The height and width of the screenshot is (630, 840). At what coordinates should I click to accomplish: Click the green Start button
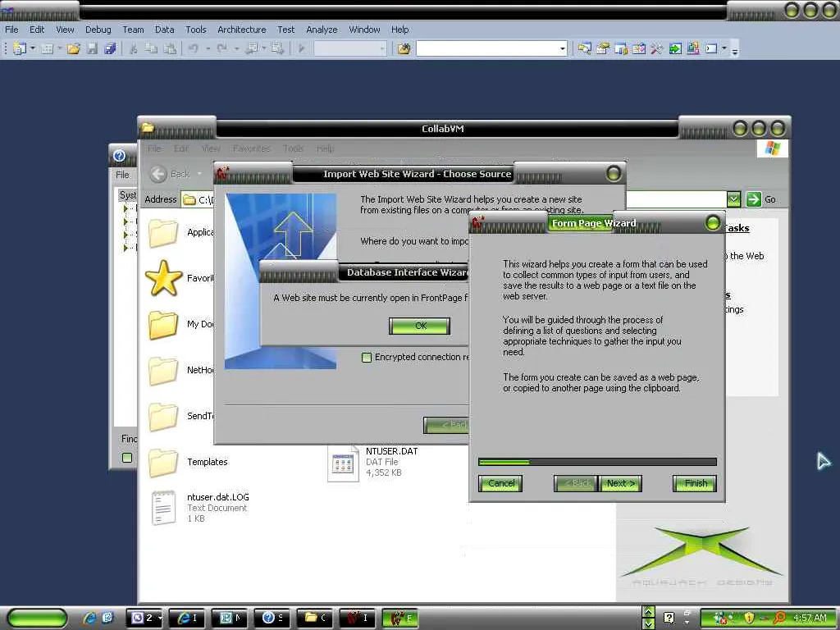(38, 618)
